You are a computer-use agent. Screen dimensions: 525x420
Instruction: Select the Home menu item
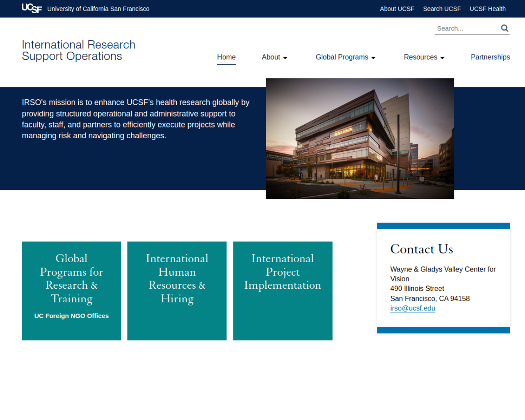pos(226,57)
